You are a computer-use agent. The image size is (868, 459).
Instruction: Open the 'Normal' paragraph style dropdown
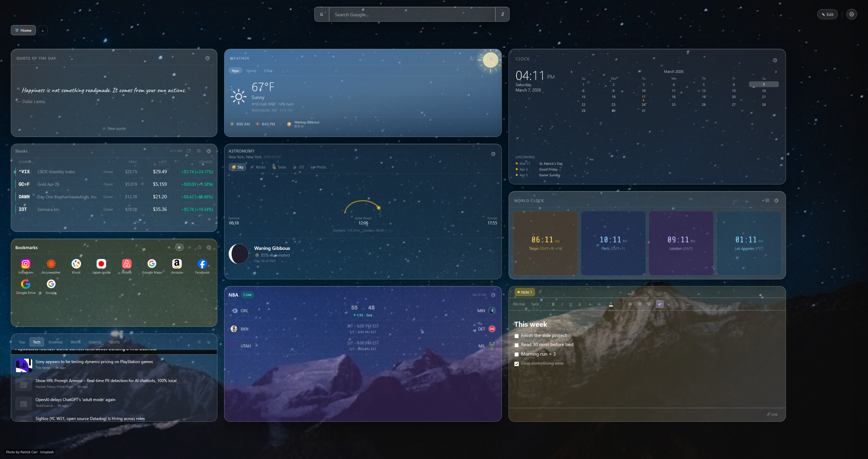click(x=519, y=304)
